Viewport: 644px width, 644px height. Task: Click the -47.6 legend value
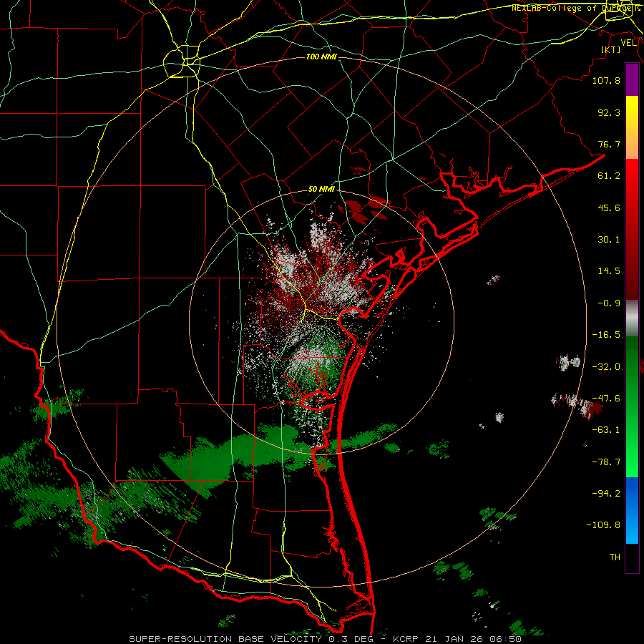pos(606,399)
